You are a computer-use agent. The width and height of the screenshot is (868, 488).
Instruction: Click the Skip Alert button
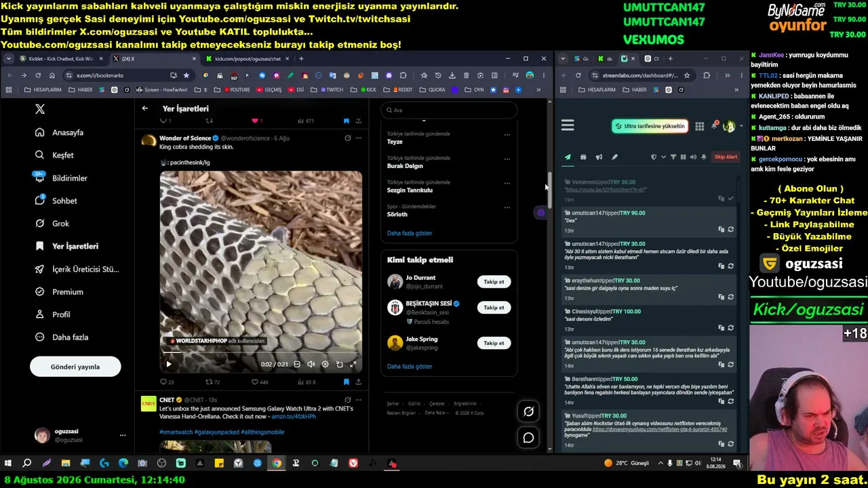tap(726, 157)
